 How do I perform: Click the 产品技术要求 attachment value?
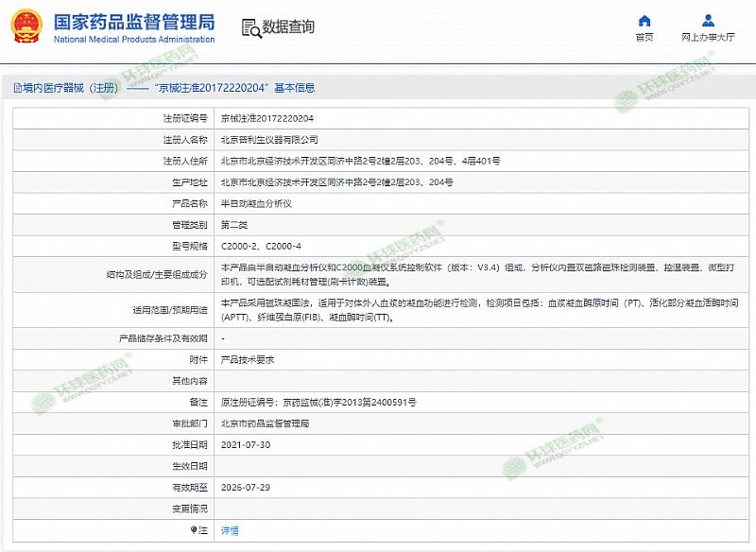coord(249,360)
